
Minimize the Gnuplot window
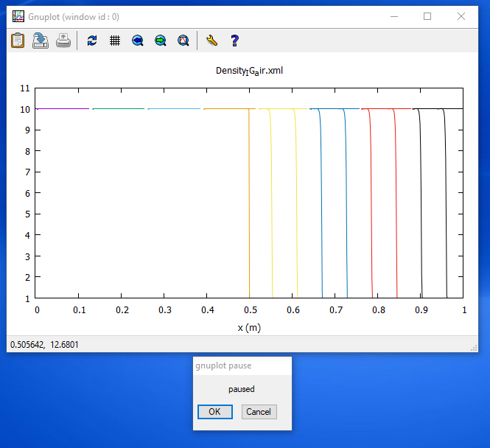[x=394, y=16]
